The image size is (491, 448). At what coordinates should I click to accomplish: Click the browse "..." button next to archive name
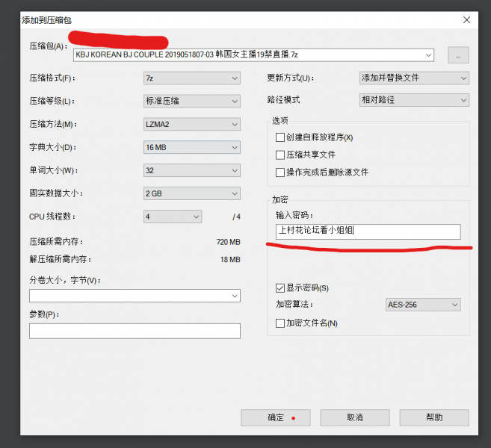[458, 55]
